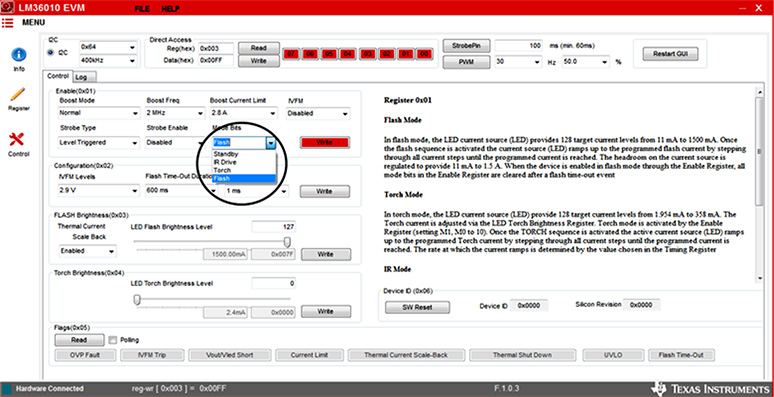Toggle register bit 05

pyautogui.click(x=329, y=54)
